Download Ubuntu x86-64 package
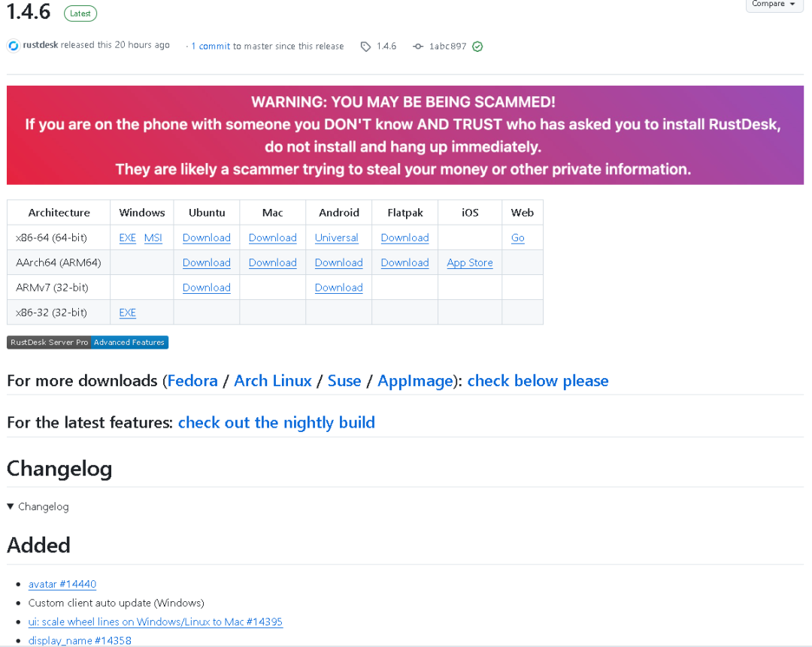Screen dimensions: 812x647 pyautogui.click(x=207, y=237)
